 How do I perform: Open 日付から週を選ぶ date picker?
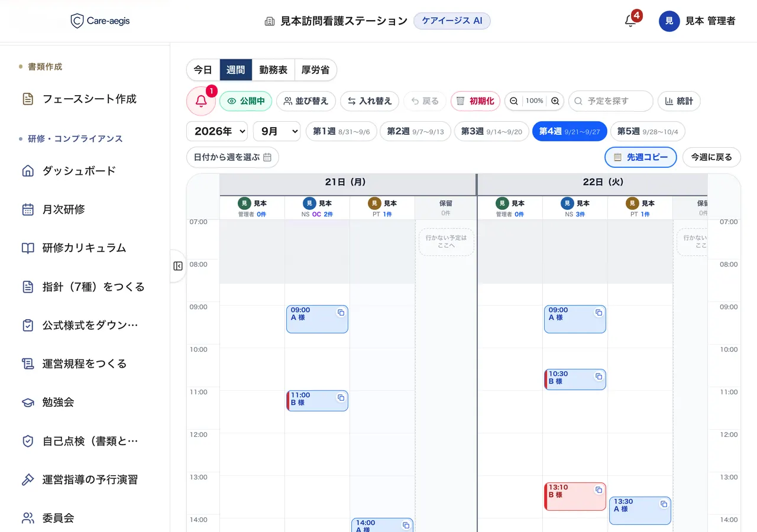(232, 157)
